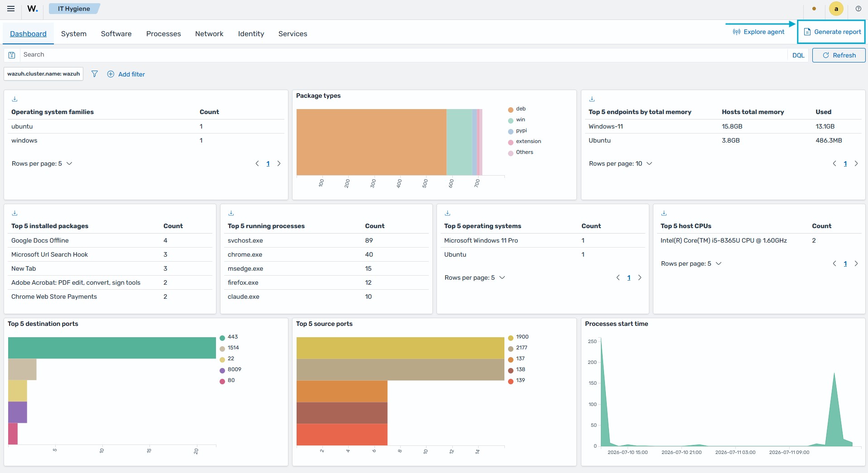
Task: Download Top 5 operating systems table
Action: click(447, 213)
